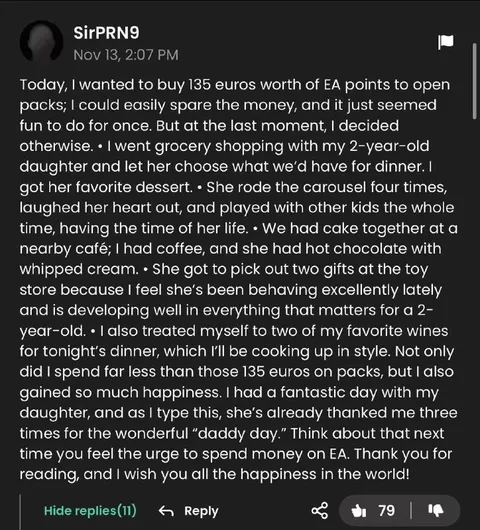Dislike the comment with the thumbs-down icon
The image size is (480, 530).
436,510
